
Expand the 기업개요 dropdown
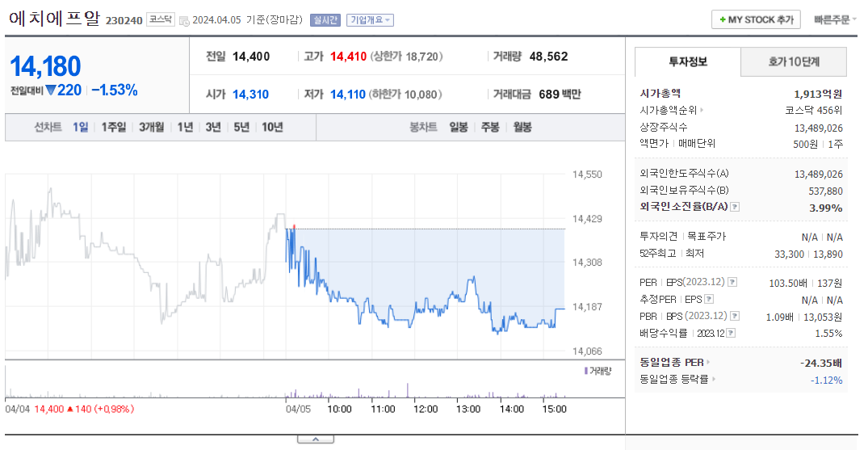[370, 20]
